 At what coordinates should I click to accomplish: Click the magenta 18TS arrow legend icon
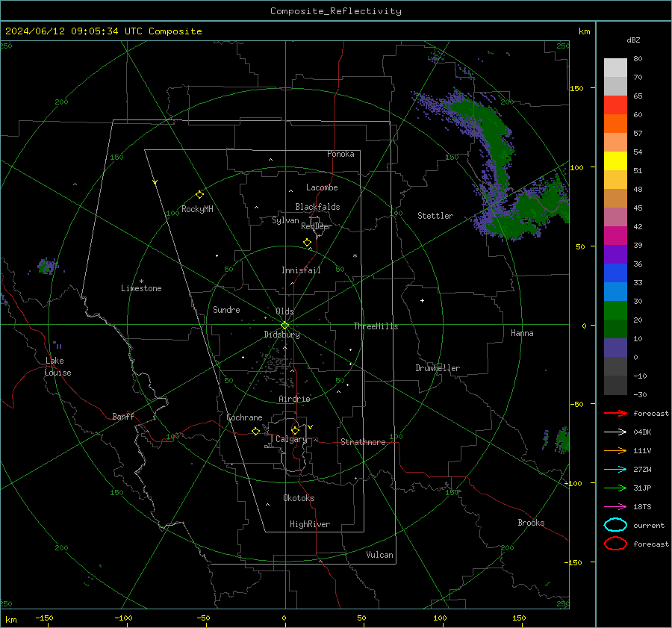point(615,507)
